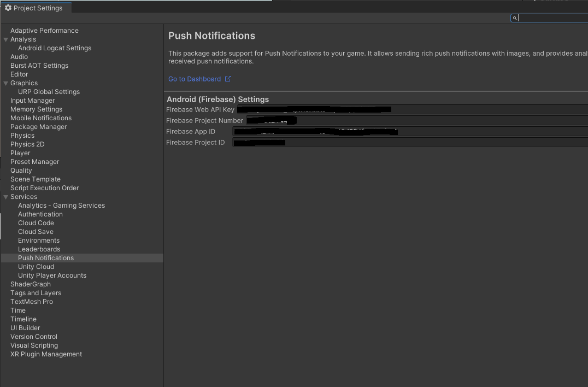588x387 pixels.
Task: Click the external link icon beside Go to Dashboard
Action: 228,79
